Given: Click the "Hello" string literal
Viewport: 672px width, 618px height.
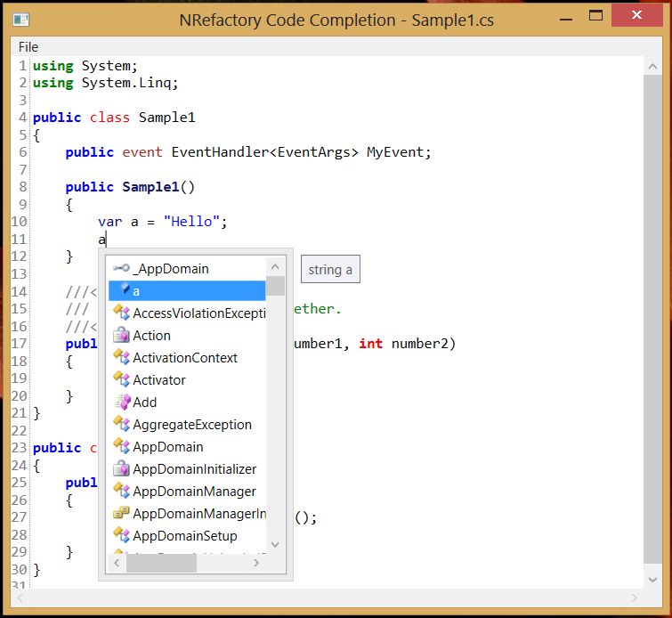Looking at the screenshot, I should pyautogui.click(x=191, y=222).
